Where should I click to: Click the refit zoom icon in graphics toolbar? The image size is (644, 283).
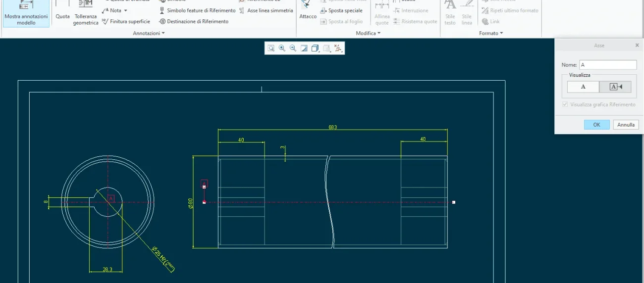click(271, 48)
